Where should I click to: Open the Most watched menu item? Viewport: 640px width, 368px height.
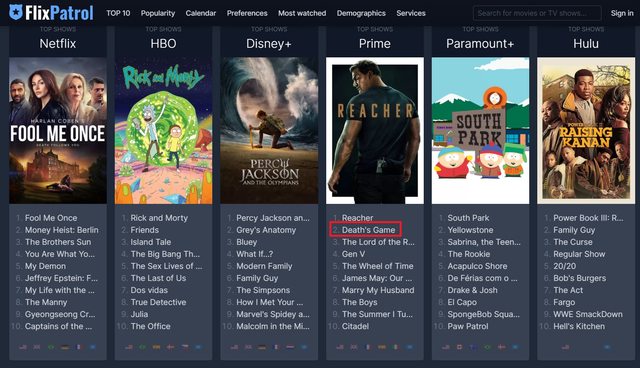302,13
